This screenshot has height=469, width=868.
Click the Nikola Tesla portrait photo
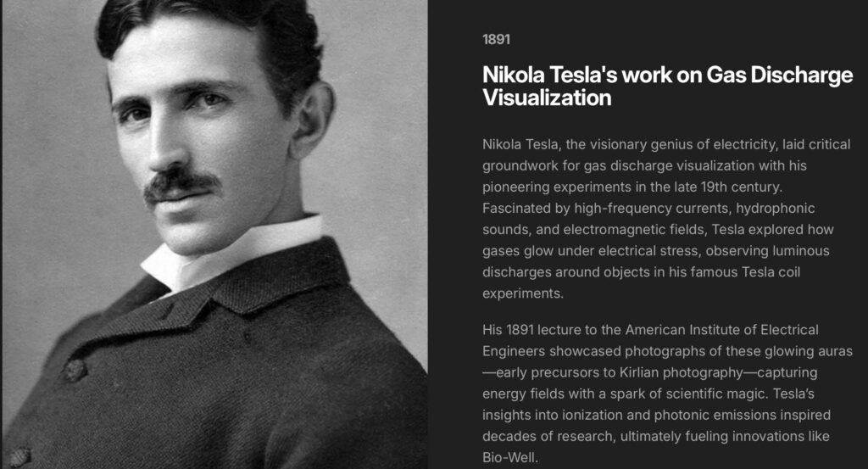(214, 234)
